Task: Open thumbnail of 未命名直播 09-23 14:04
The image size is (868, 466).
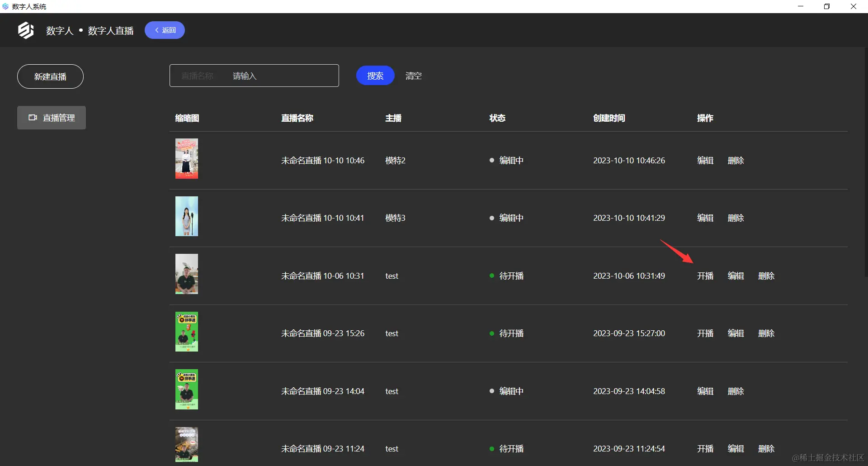Action: click(x=187, y=390)
